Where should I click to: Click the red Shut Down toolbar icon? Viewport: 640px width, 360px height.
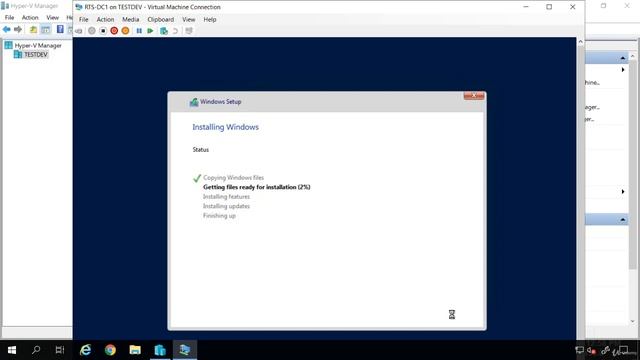[114, 31]
